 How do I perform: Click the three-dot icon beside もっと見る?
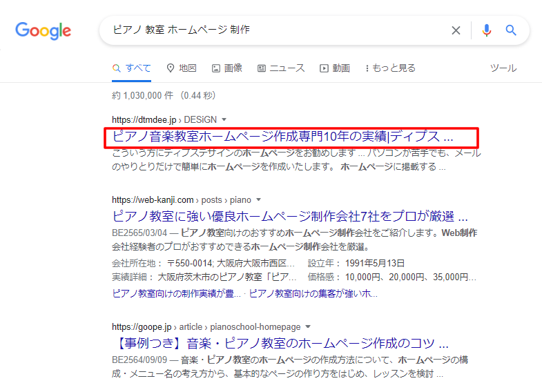click(x=367, y=68)
